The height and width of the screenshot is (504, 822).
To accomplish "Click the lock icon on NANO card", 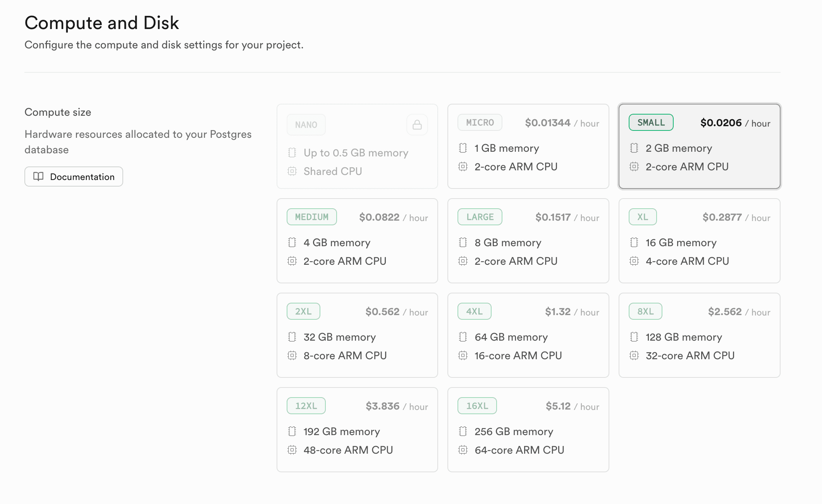I will click(417, 125).
